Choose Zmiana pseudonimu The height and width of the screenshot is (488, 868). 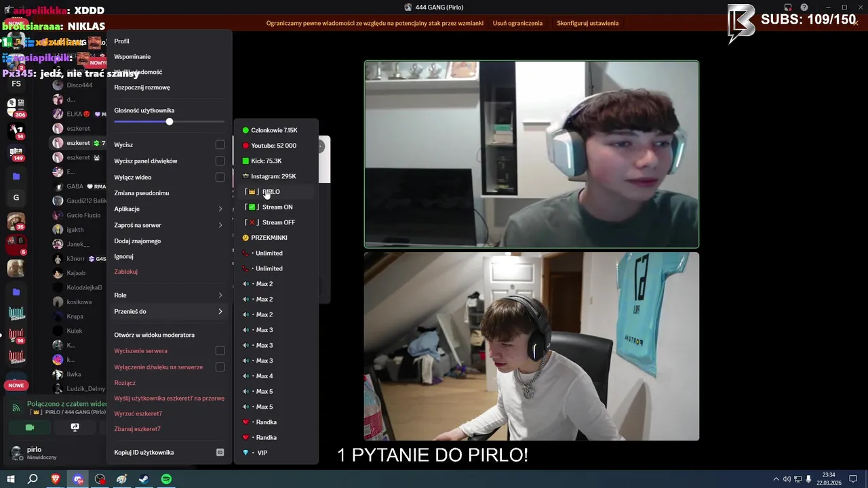coord(169,193)
